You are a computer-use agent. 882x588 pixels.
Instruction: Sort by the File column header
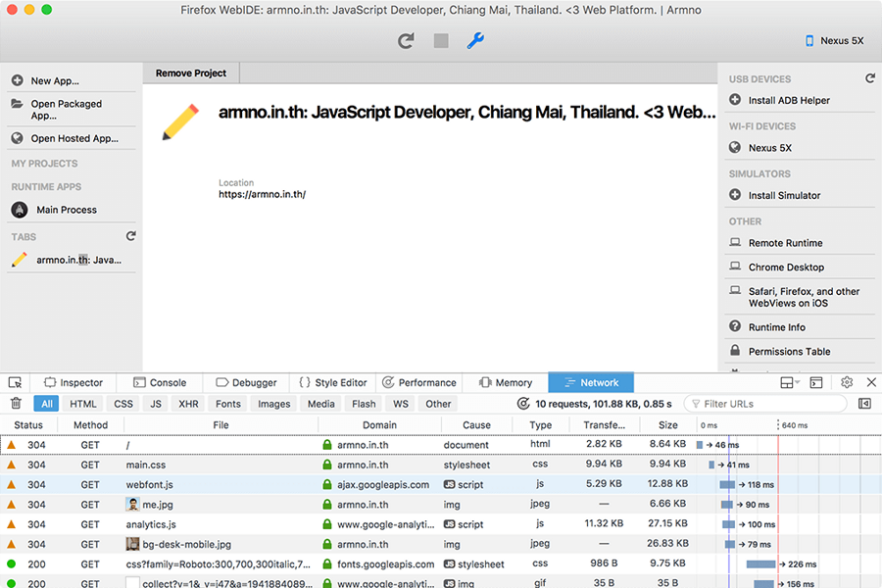point(221,424)
